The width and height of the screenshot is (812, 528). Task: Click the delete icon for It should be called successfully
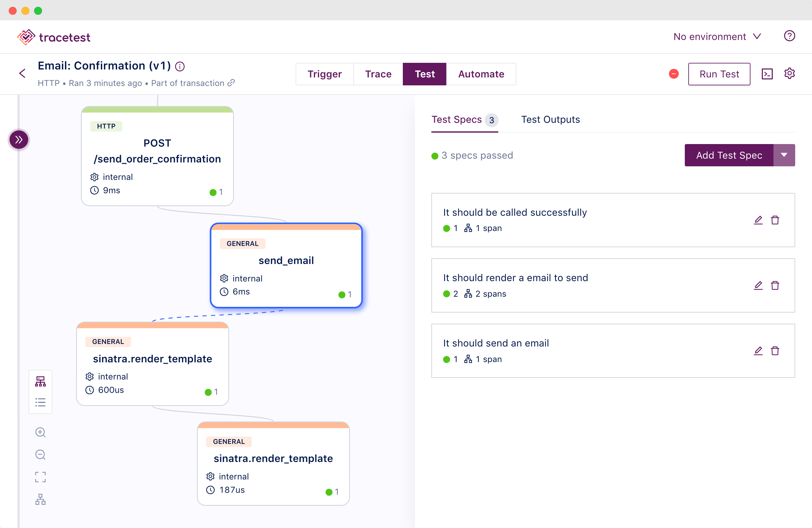click(x=775, y=220)
